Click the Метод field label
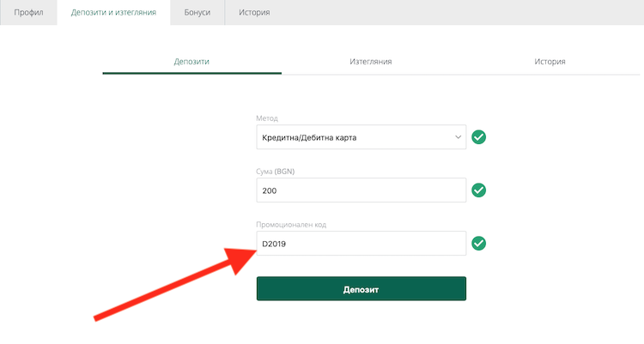644x344 pixels. click(267, 118)
